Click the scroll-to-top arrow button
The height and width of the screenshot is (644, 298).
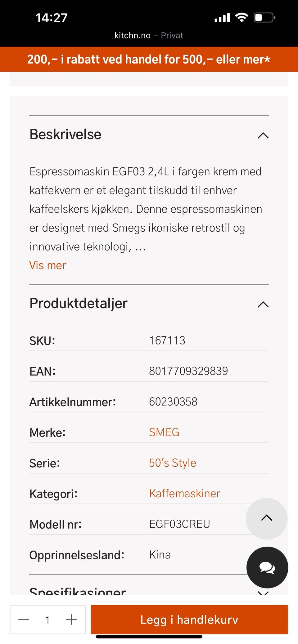coord(266,518)
